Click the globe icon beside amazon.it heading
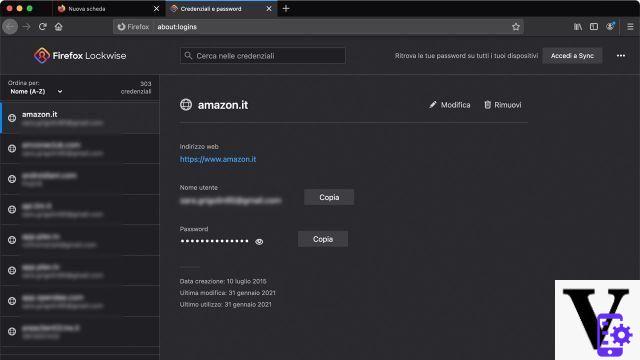This screenshot has height=360, width=640. coord(186,105)
